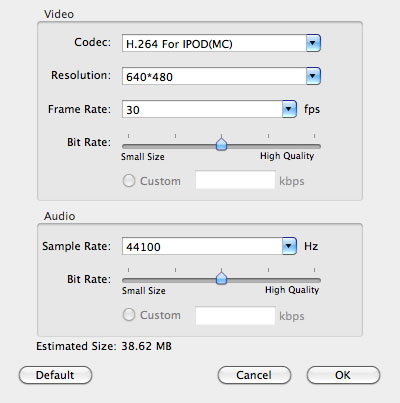Open the Codec dropdown arrow

[313, 43]
